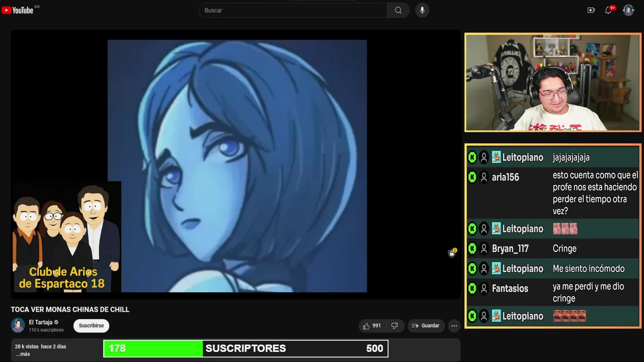The image size is (644, 362).
Task: Click Leitopiano's badge beside Me siento incómodo
Action: coord(496,268)
